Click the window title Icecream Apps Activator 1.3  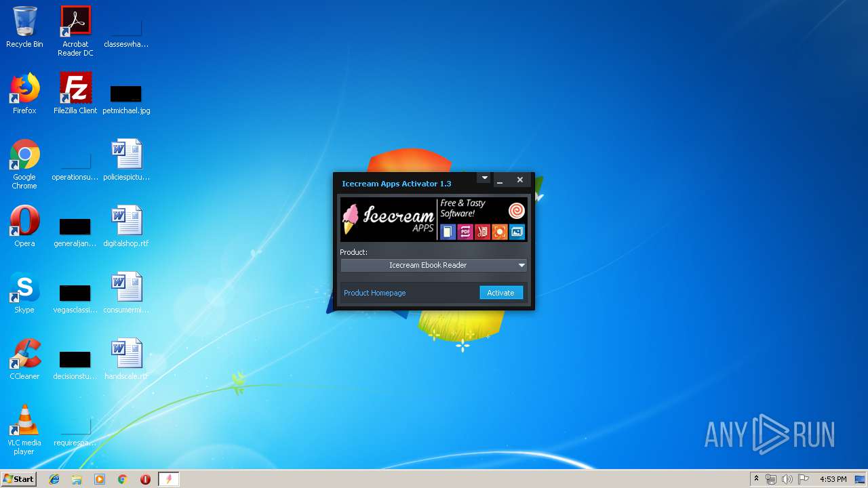pyautogui.click(x=397, y=184)
